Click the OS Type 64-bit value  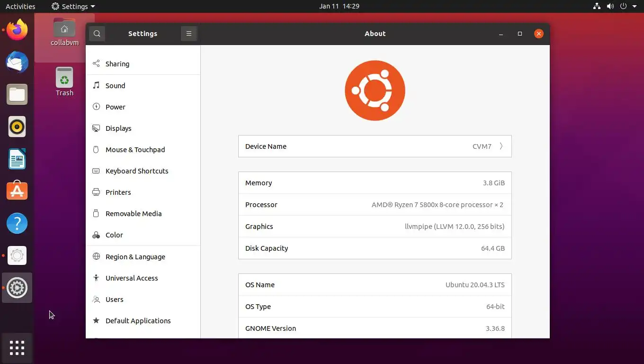(495, 307)
